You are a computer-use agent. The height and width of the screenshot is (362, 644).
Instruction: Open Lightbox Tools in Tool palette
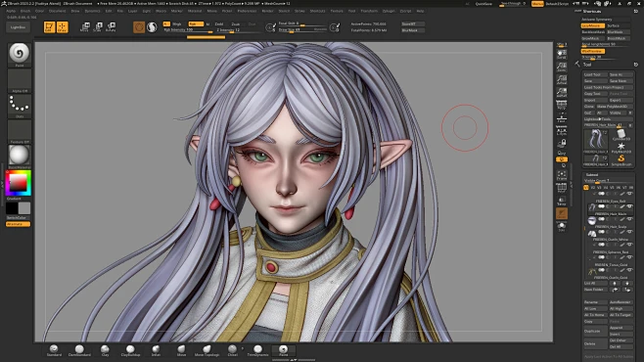pos(608,119)
